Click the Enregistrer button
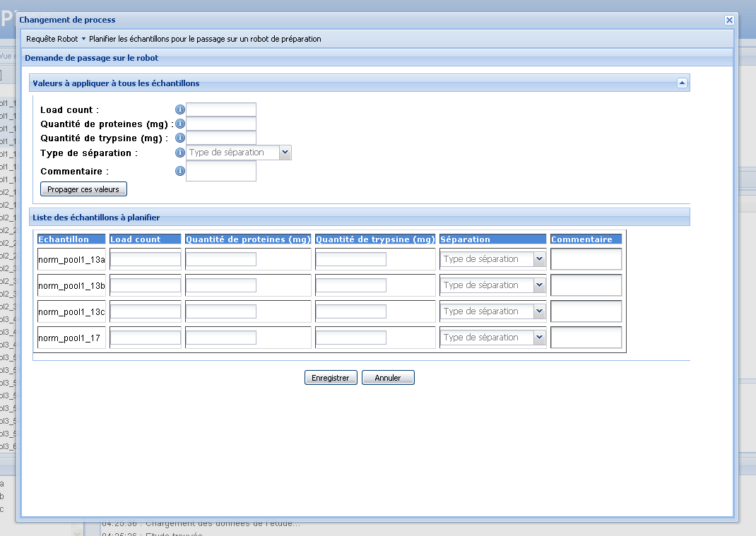The image size is (756, 536). [331, 378]
